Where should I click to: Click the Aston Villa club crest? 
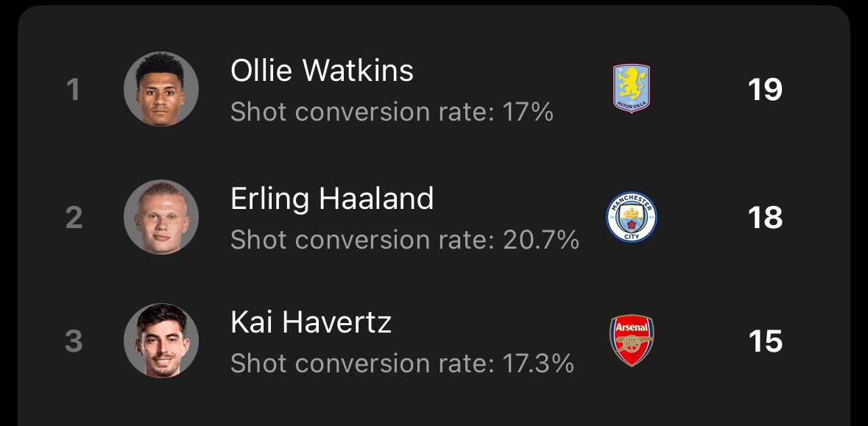pos(632,88)
